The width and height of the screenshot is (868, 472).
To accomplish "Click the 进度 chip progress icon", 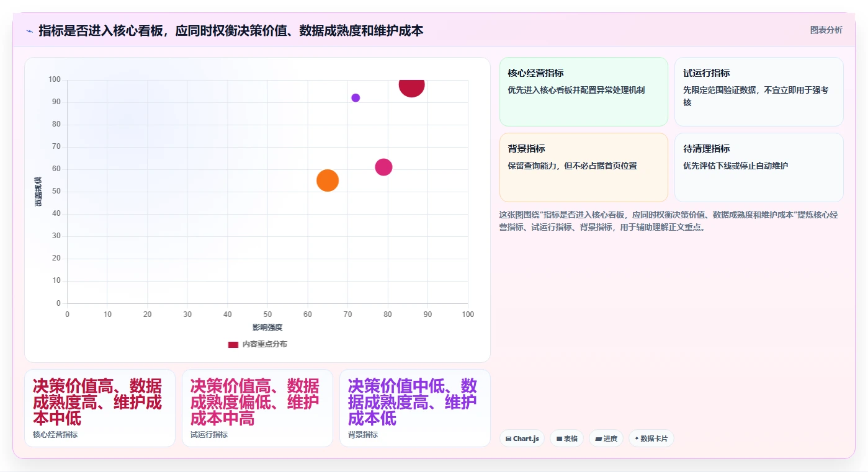I will pos(598,439).
